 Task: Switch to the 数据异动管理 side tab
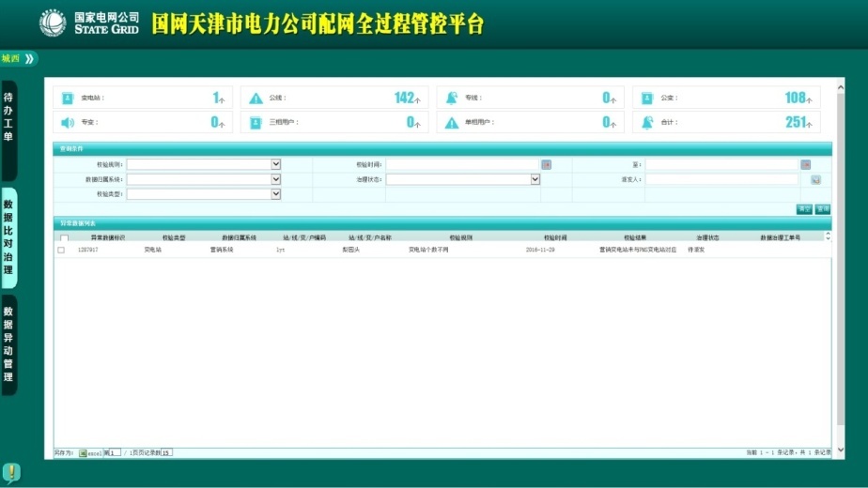point(8,344)
